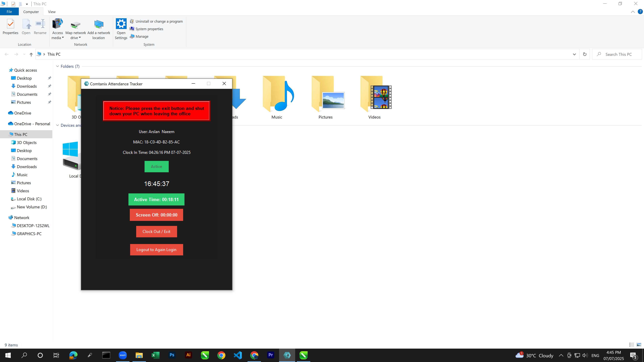Switch to the Computer tab
This screenshot has height=362, width=644.
[31, 12]
